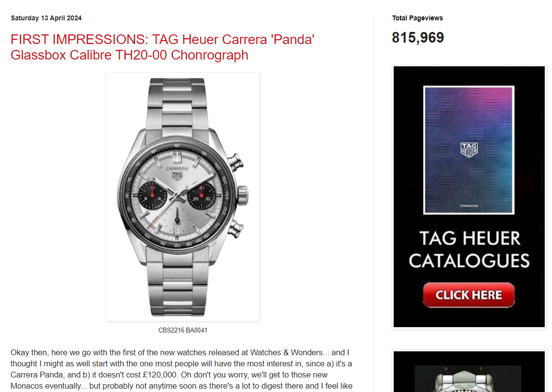552x392 pixels.
Task: Click the watch crown in the photo
Action: point(242,196)
